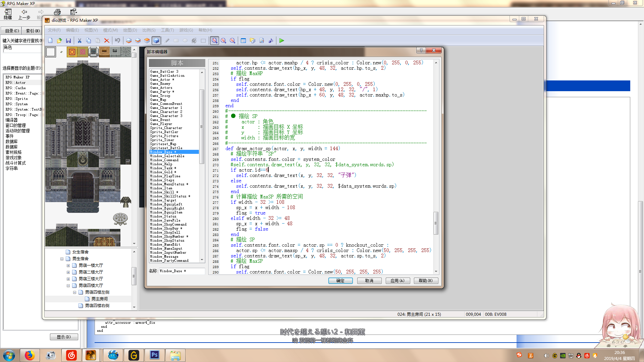The image size is (644, 362).
Task: Collapse the 男生宿舍 map tree node
Action: [62, 259]
